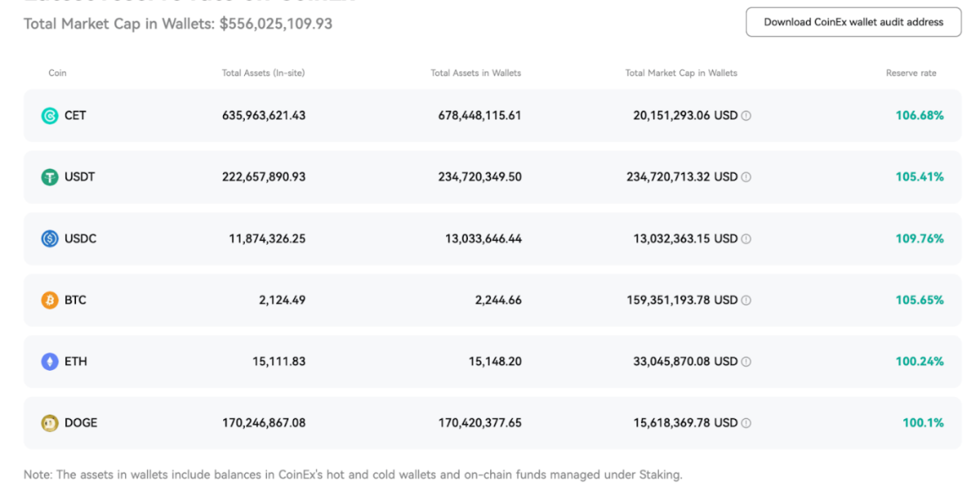This screenshot has height=490, width=980.
Task: Select the USDT coin name
Action: 80,177
